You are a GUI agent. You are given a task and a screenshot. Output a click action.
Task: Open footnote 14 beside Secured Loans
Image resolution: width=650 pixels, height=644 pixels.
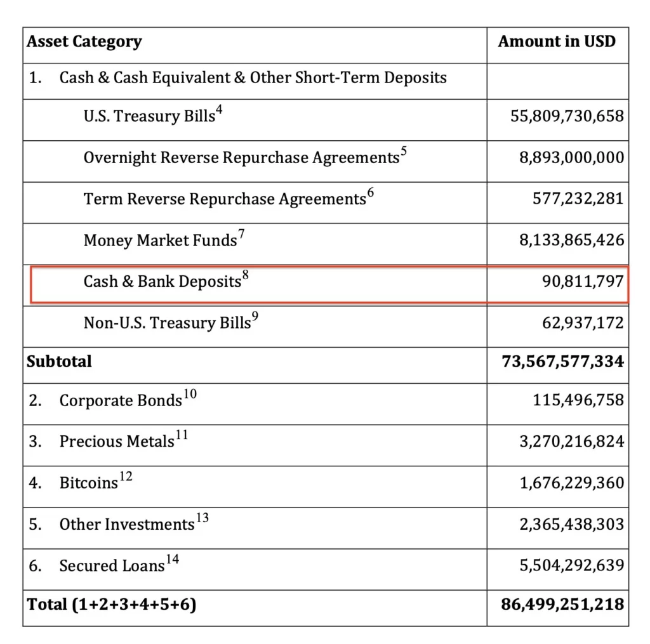pyautogui.click(x=172, y=560)
